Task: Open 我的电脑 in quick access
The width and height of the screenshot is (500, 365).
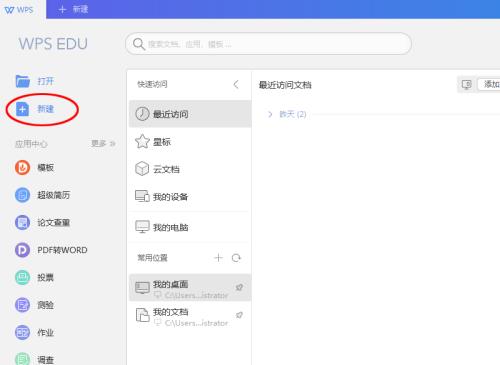Action: pyautogui.click(x=190, y=227)
